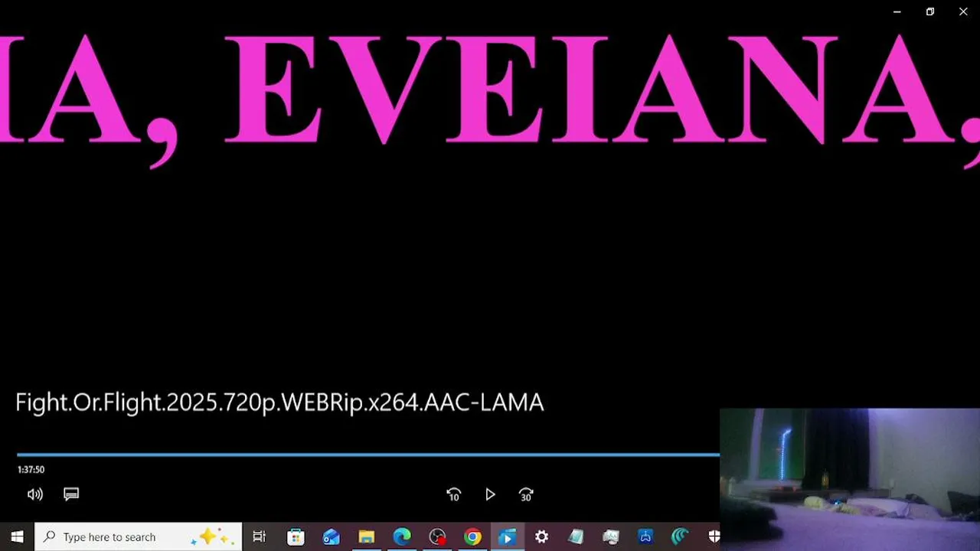The height and width of the screenshot is (551, 980).
Task: Open the Windows Start menu
Action: 17,537
